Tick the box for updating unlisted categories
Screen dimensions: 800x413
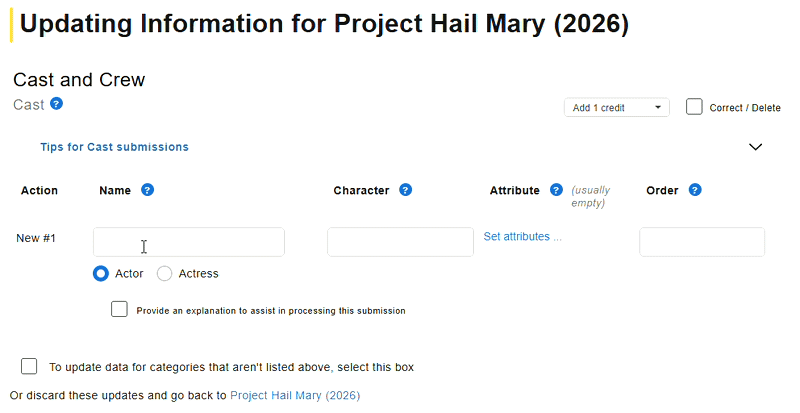[29, 367]
